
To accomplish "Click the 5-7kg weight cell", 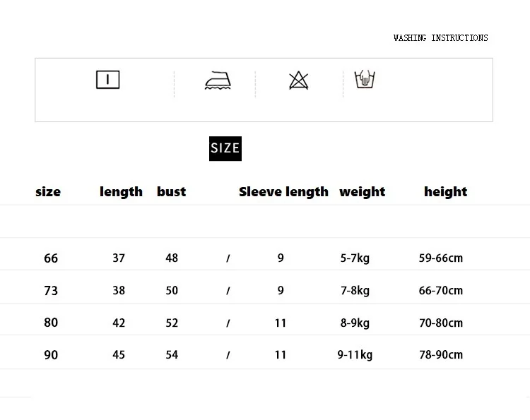I will point(355,258).
